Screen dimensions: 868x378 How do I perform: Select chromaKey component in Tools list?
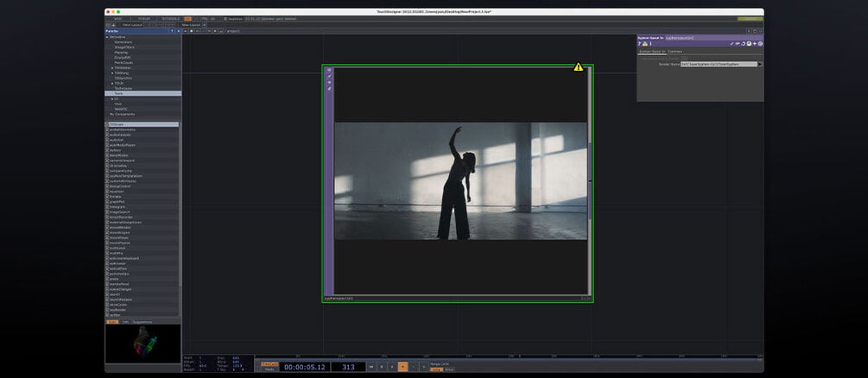[118, 166]
